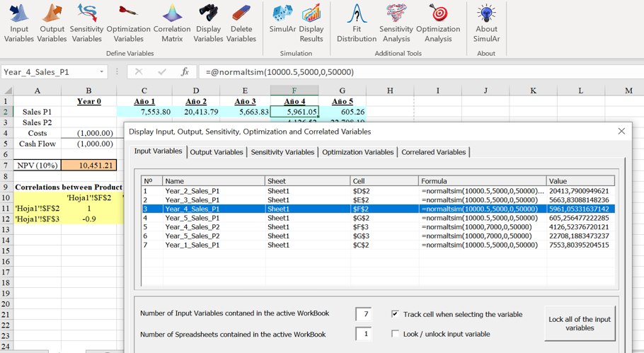Select Year_3_Sales_P1 row in list
Viewport: 644px width, 353px height.
[379, 200]
